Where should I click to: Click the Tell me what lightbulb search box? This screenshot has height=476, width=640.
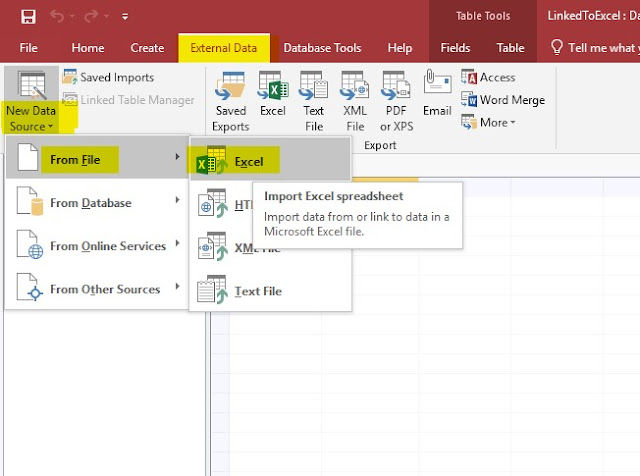click(x=595, y=48)
